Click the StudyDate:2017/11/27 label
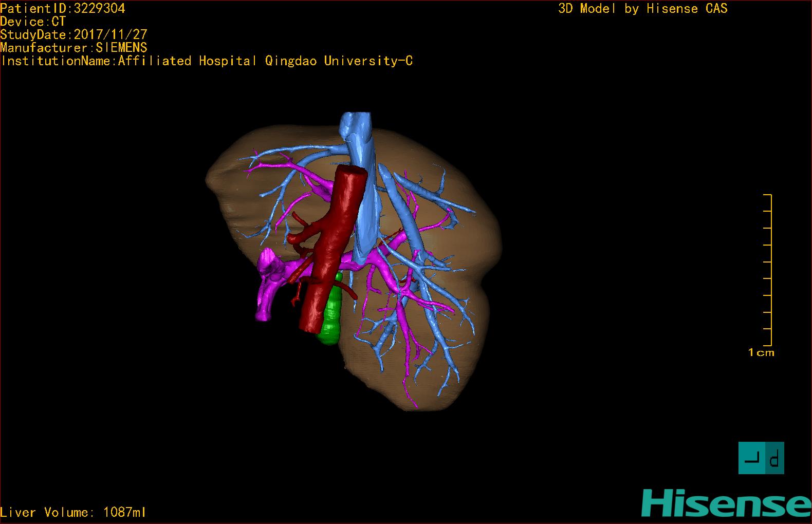Screen dimensions: 812x524 pos(74,34)
